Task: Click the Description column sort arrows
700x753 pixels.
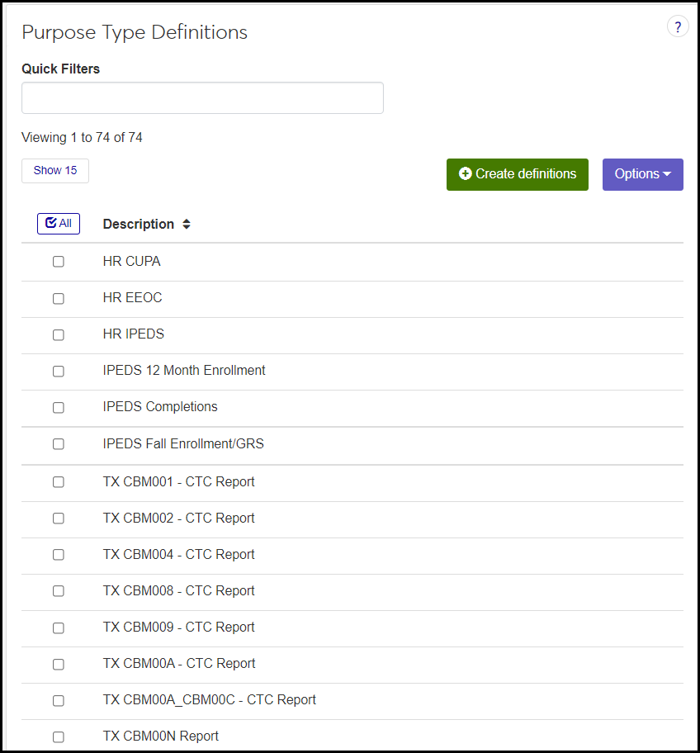Action: pyautogui.click(x=187, y=225)
